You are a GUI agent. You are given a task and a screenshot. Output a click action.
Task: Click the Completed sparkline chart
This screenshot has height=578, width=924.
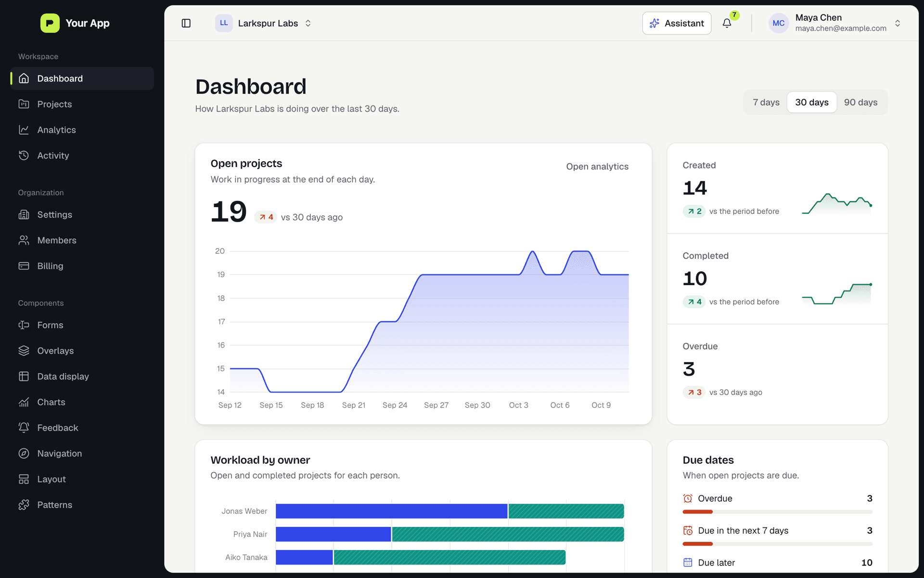click(x=837, y=294)
